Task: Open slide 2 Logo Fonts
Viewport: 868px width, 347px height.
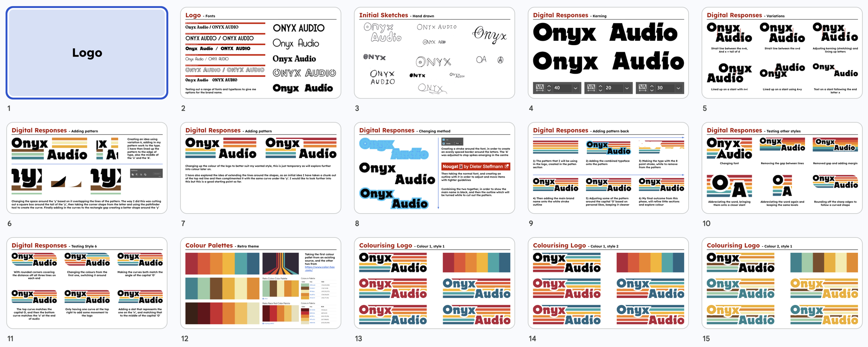Action: coord(260,53)
